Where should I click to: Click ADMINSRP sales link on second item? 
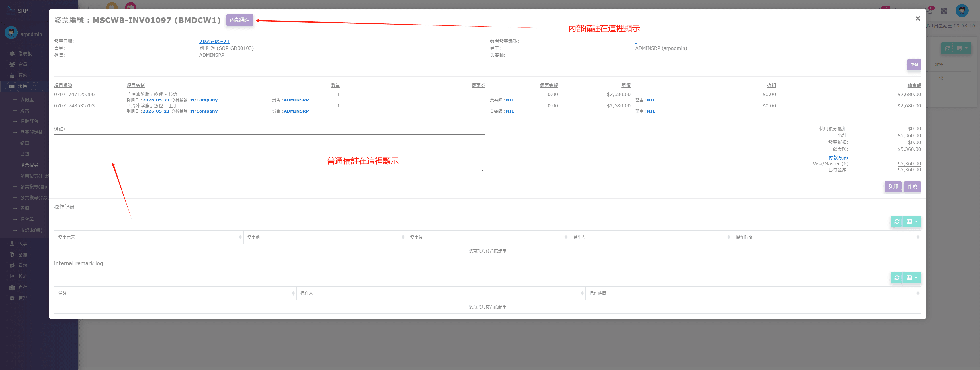[x=296, y=111]
